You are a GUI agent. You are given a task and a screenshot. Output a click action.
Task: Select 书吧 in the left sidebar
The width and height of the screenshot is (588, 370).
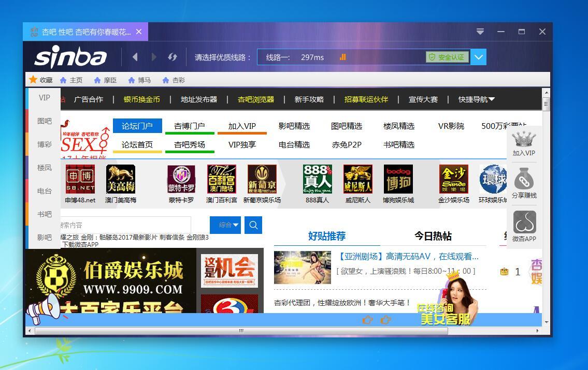click(44, 214)
